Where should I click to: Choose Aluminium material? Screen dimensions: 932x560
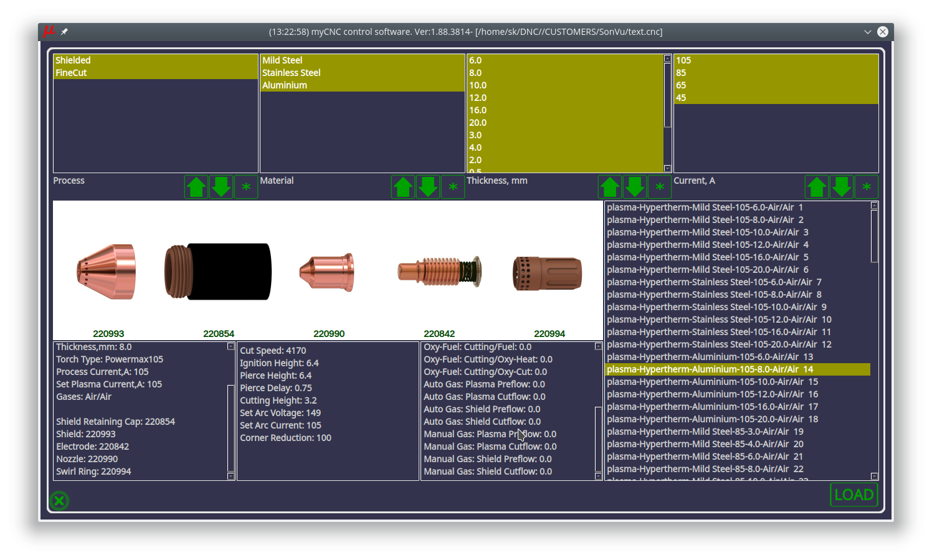pyautogui.click(x=363, y=85)
